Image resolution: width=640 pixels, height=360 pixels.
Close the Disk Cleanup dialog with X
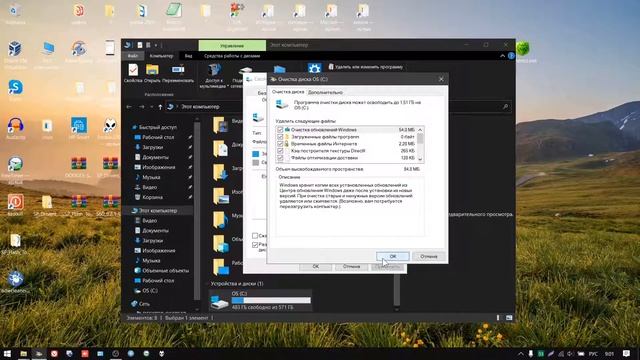pos(441,79)
